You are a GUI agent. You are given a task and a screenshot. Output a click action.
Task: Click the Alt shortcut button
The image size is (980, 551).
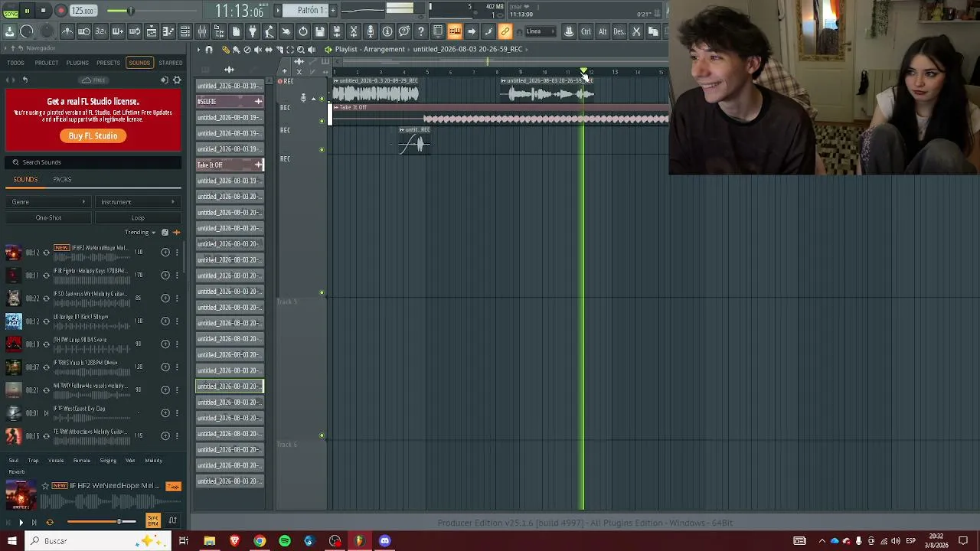603,31
